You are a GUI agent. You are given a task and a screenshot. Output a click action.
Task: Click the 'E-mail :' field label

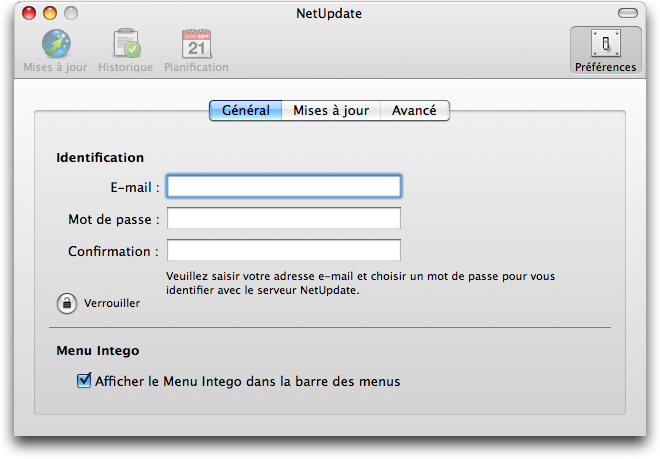pos(135,187)
